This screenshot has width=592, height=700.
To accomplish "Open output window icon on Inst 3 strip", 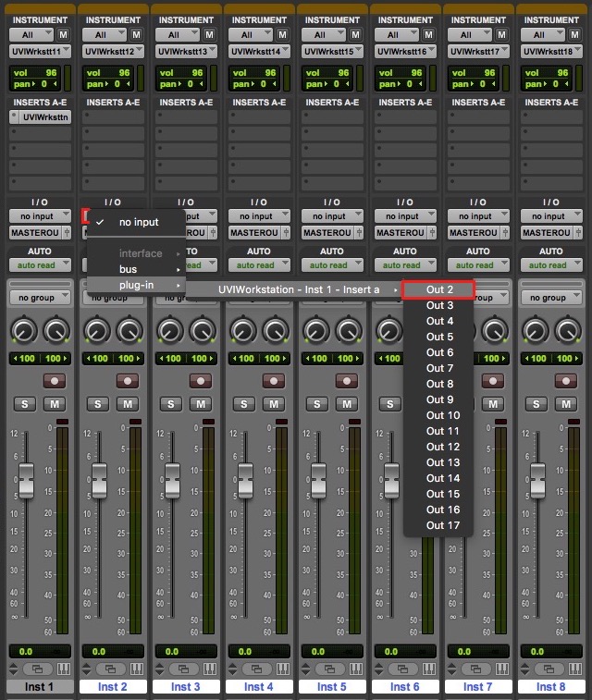I will [183, 669].
